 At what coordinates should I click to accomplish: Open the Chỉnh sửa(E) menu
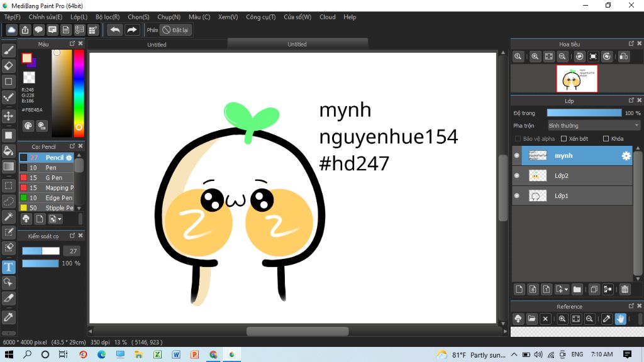click(45, 17)
